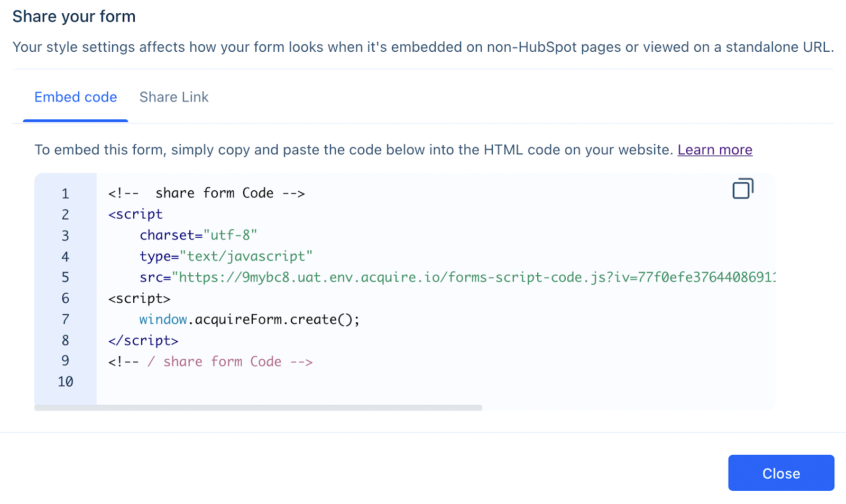The image size is (846, 504).
Task: Click line number 10 in the gutter
Action: [x=66, y=382]
